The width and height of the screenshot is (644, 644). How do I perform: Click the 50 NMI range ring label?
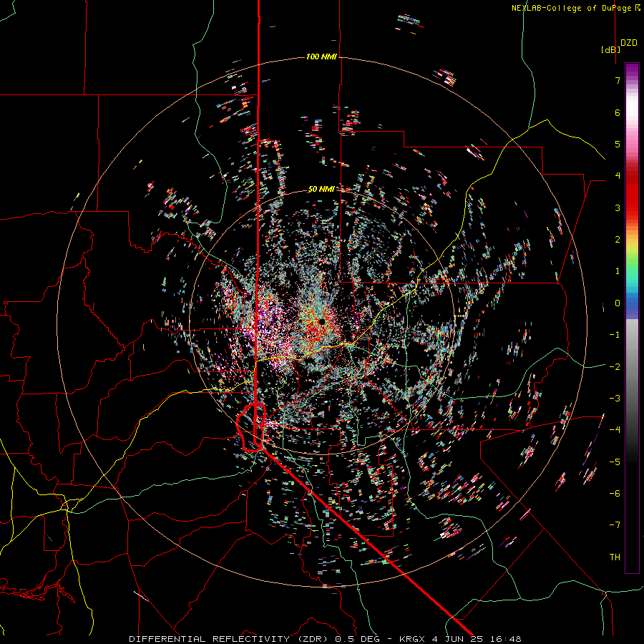click(321, 189)
